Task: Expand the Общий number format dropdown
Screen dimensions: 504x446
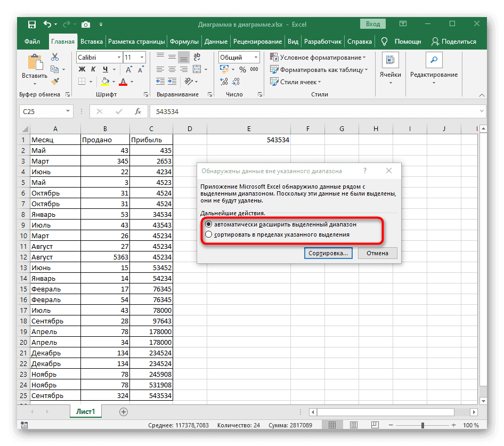Action: point(255,58)
